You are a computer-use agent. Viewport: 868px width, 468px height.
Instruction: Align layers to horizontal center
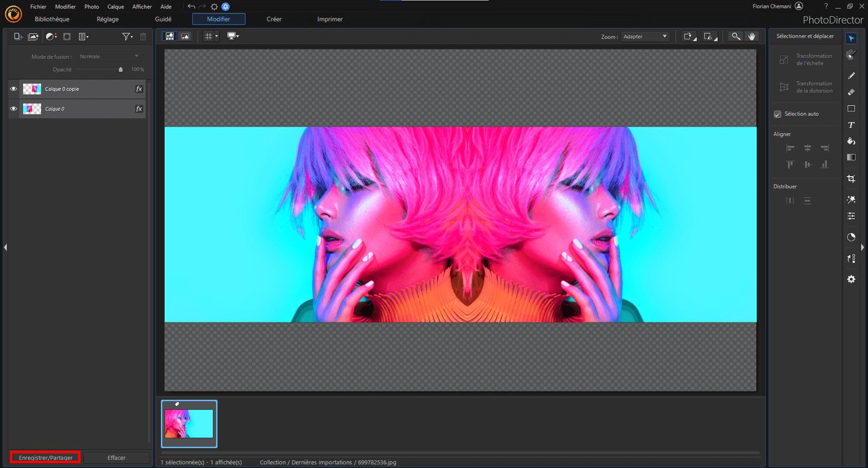[x=808, y=148]
